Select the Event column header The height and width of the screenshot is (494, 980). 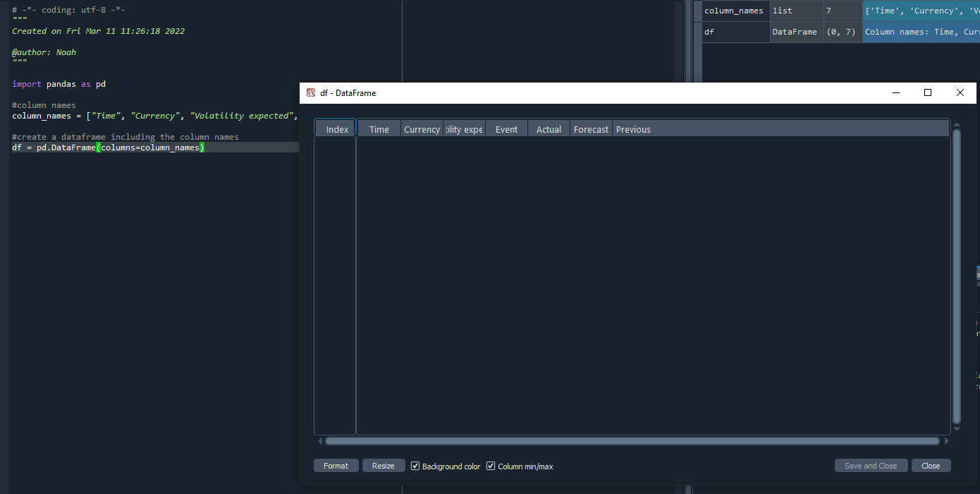click(x=506, y=129)
